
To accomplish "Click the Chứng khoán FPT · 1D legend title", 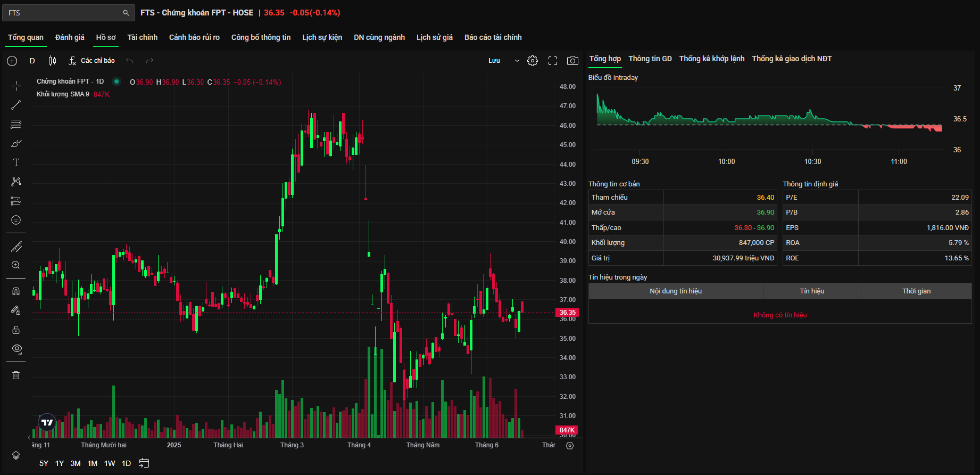I will (70, 81).
